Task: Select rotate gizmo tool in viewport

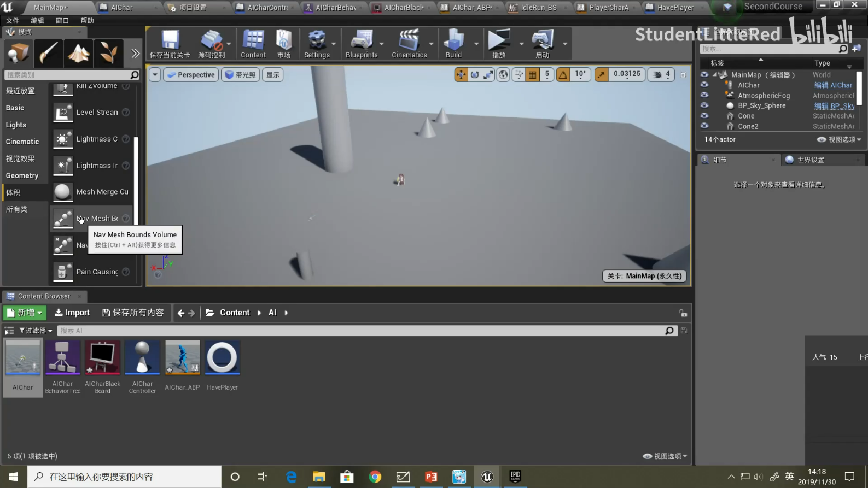Action: pos(475,75)
